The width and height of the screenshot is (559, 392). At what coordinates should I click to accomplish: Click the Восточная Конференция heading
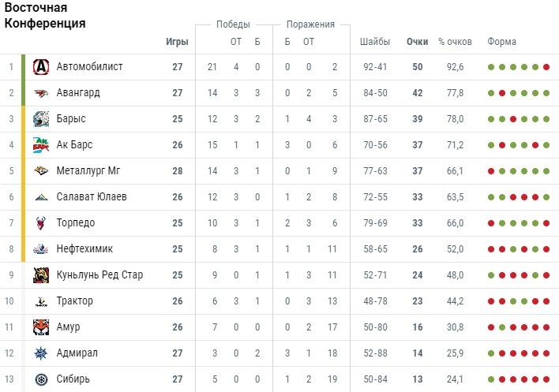click(45, 16)
